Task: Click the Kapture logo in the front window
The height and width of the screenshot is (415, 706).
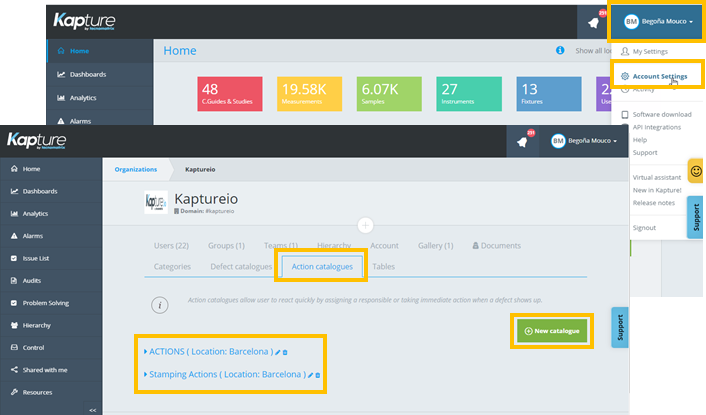Action: (x=36, y=140)
